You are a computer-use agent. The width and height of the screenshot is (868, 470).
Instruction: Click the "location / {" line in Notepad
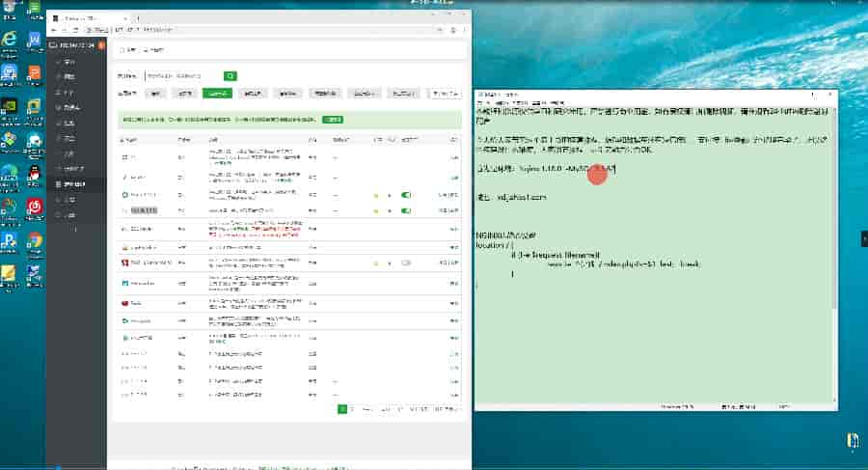click(495, 245)
